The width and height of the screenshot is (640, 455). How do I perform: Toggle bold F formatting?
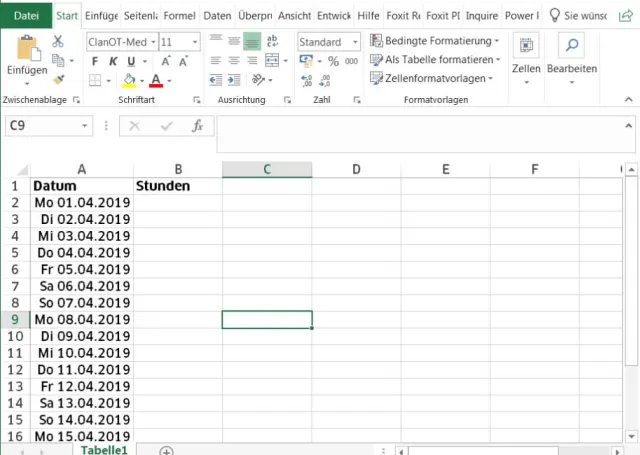[95, 61]
